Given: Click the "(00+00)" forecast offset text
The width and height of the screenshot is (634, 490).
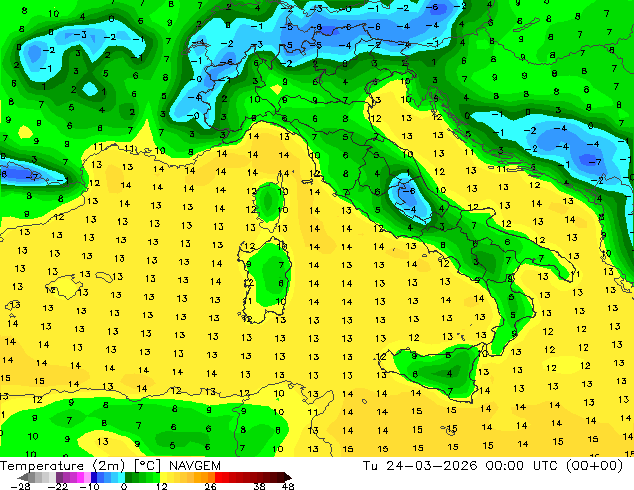Looking at the screenshot, I should [594, 466].
